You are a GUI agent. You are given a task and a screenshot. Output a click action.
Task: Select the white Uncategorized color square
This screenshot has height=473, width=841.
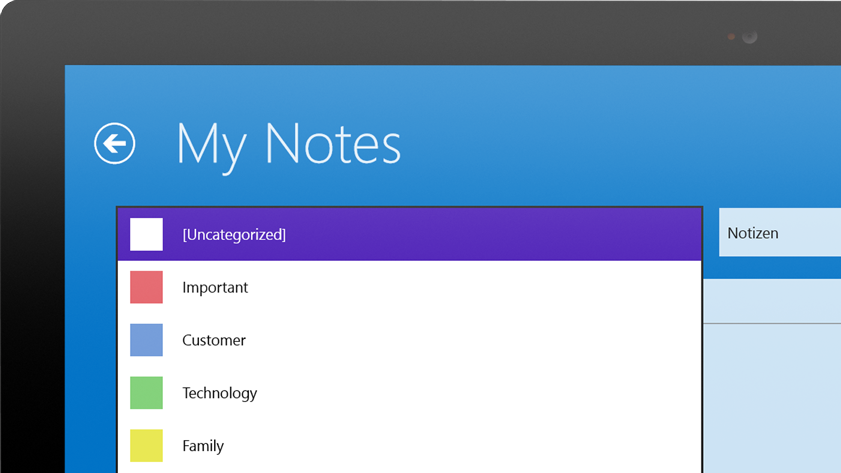tap(146, 234)
